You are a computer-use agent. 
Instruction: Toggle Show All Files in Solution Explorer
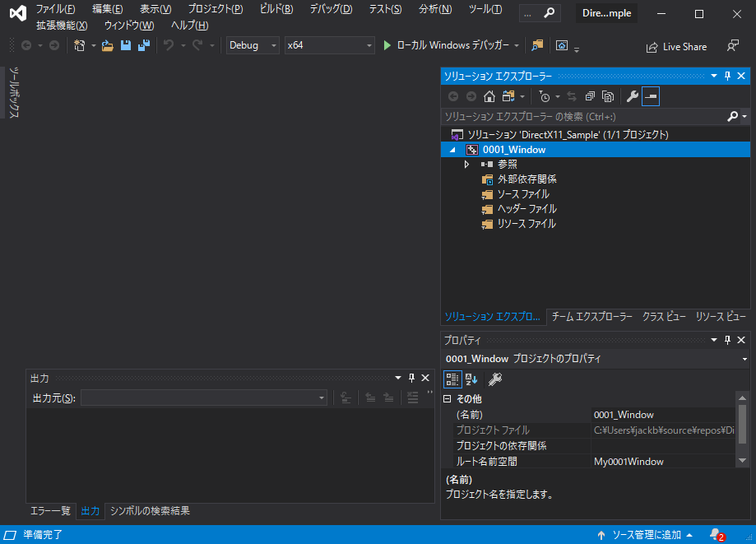tap(607, 96)
